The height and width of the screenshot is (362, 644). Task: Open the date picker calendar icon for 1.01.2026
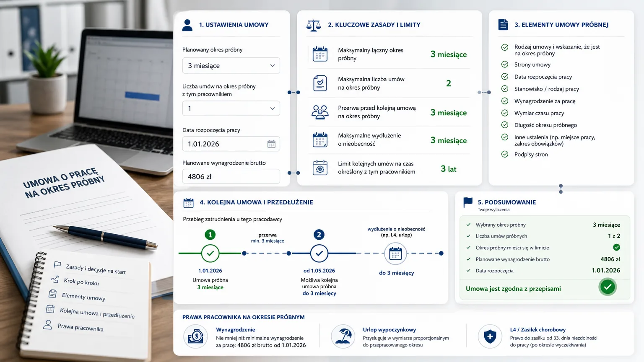coord(271,144)
